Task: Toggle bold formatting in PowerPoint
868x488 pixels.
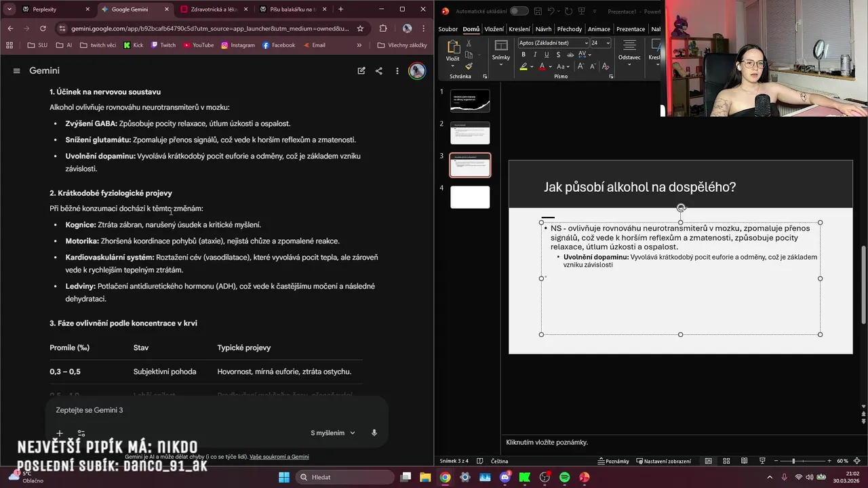Action: point(524,54)
